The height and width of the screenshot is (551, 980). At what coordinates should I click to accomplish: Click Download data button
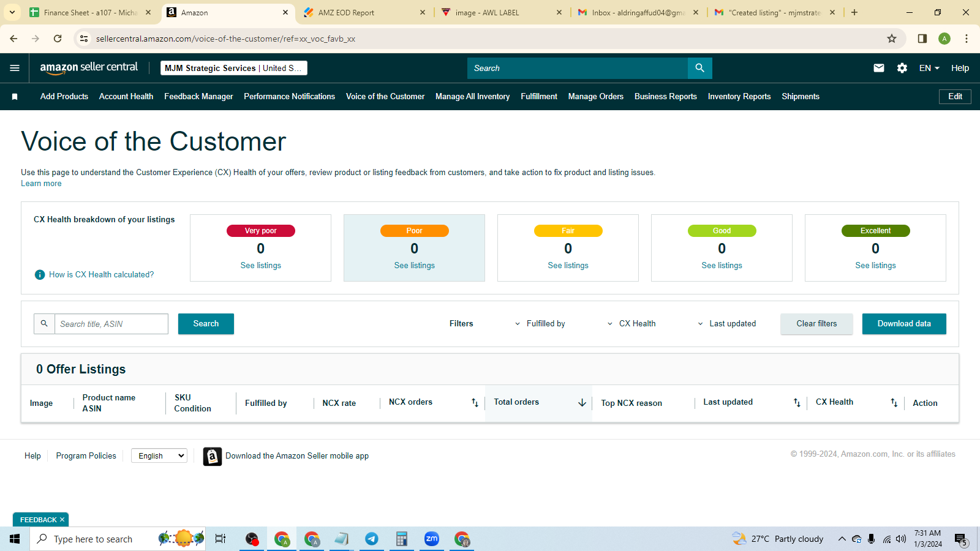(904, 324)
